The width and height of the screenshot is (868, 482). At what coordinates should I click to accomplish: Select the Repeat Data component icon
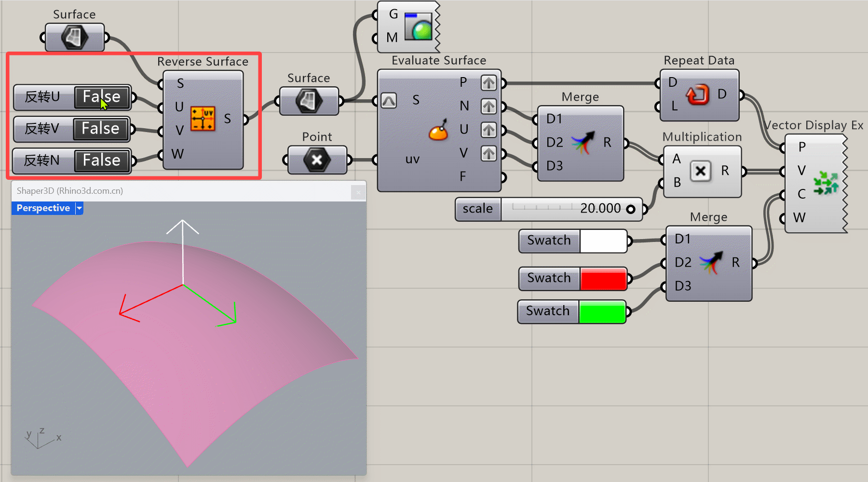[x=697, y=95]
